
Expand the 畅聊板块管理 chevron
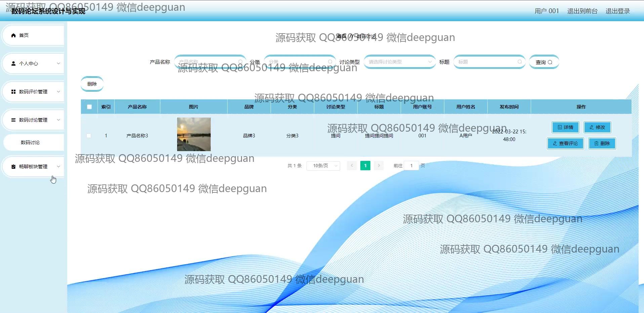tap(58, 167)
